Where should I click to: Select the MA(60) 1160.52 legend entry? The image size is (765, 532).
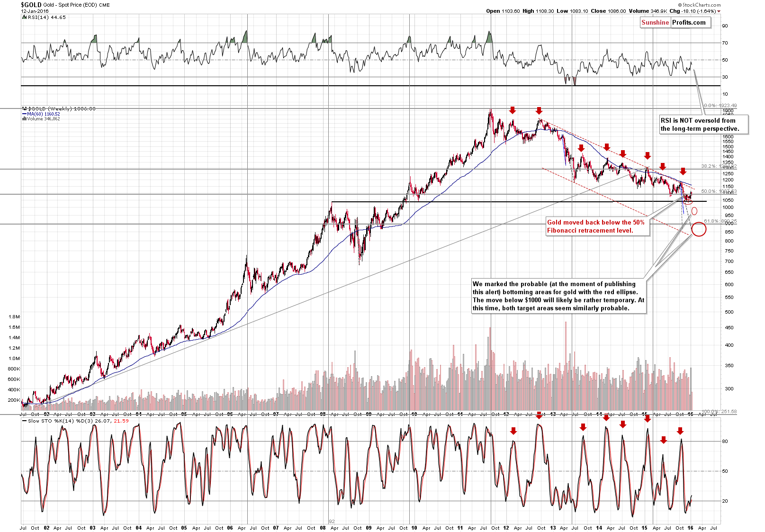coord(41,114)
